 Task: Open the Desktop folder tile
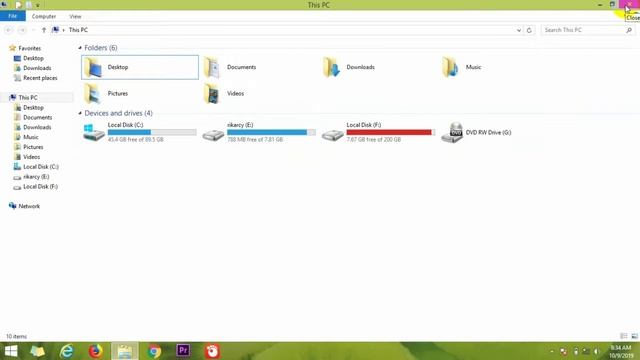[x=140, y=67]
